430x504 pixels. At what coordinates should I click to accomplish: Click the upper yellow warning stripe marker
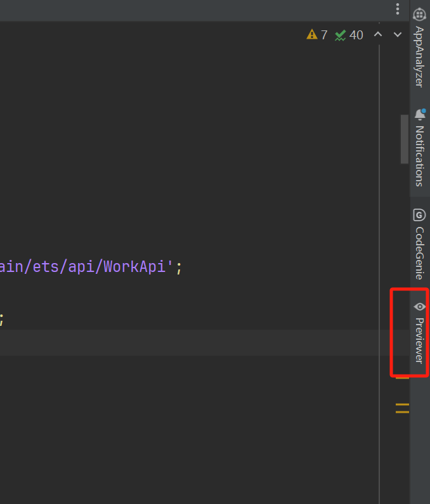pos(402,378)
